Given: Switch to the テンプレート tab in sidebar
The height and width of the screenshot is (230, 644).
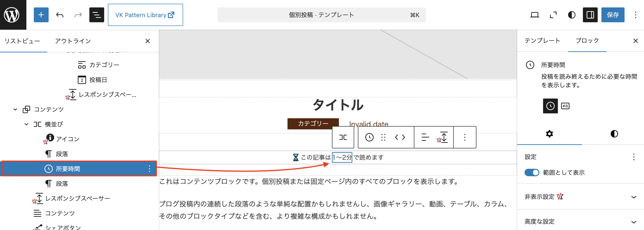Looking at the screenshot, I should 542,41.
